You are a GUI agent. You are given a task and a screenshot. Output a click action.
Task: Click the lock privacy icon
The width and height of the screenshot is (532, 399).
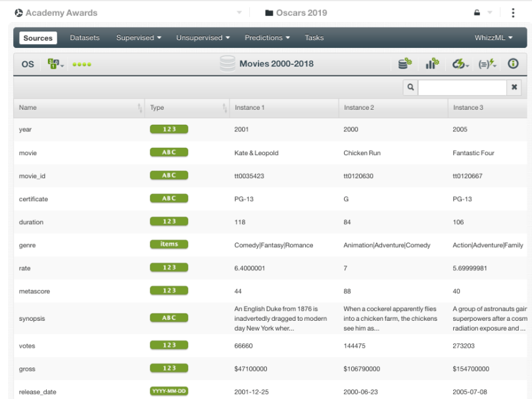(477, 12)
